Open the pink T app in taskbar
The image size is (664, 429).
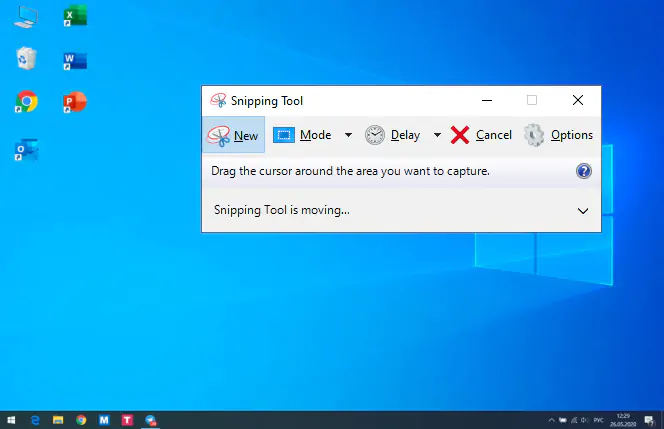(127, 420)
